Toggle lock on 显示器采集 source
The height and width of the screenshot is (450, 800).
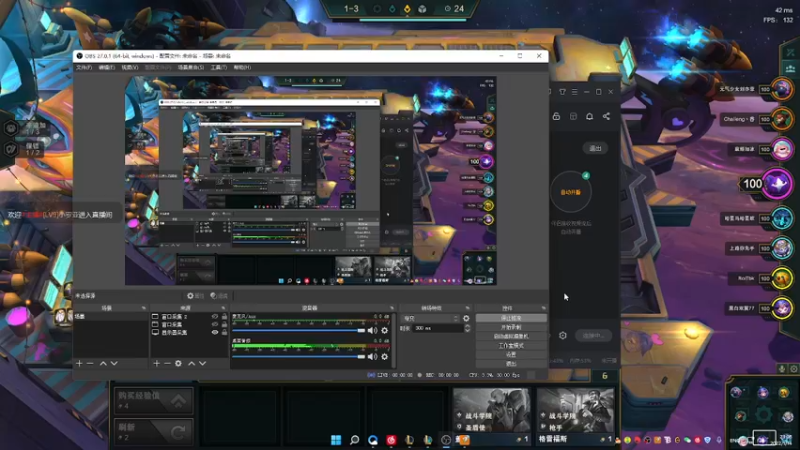[224, 332]
